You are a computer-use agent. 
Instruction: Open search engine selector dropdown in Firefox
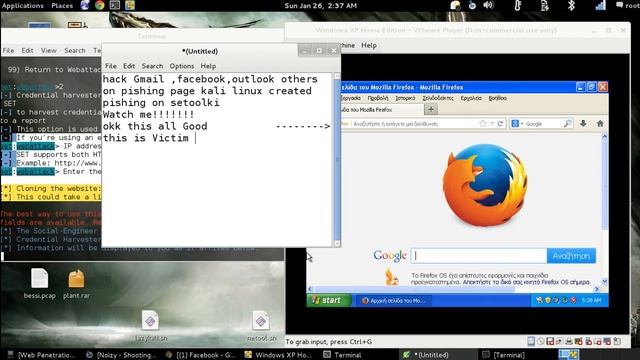click(517, 123)
